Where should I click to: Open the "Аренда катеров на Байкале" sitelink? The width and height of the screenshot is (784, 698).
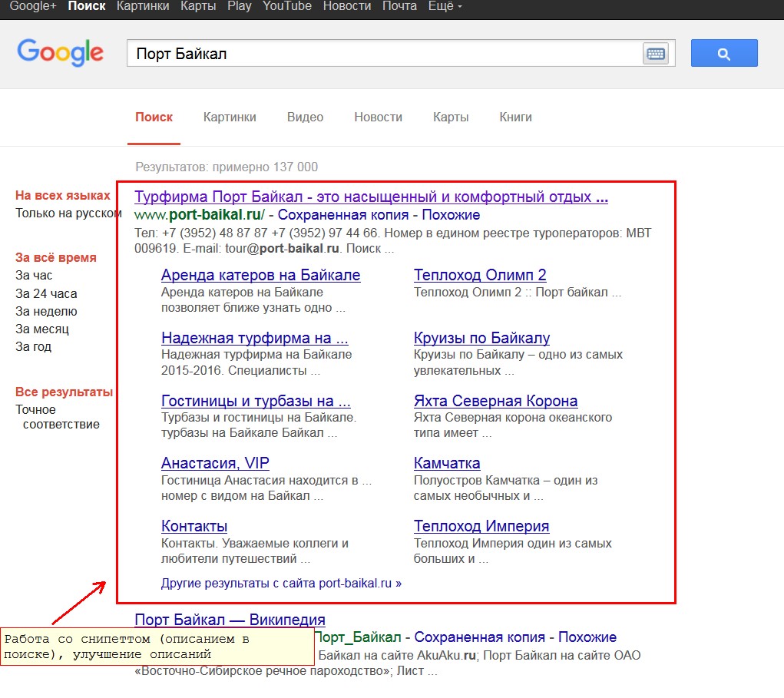[260, 275]
